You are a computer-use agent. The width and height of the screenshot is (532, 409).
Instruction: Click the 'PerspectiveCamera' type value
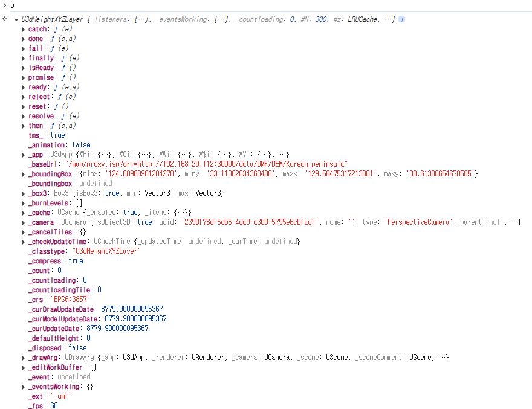[418, 222]
